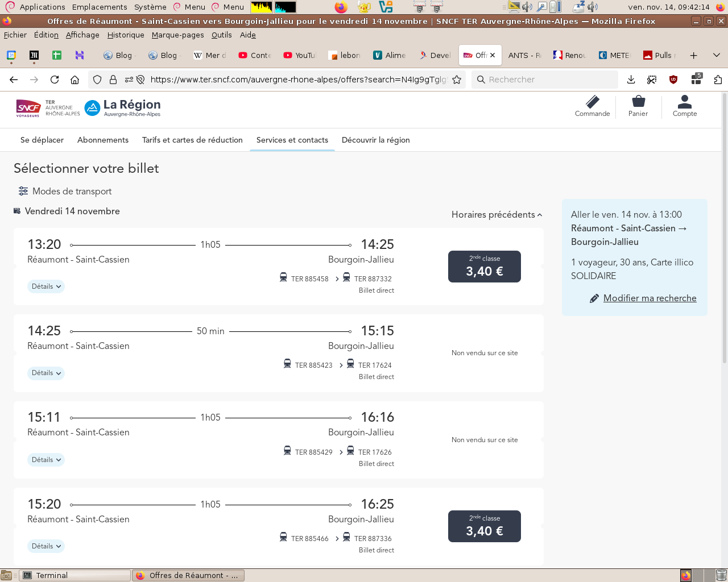Open the Historique menu in Firefox
This screenshot has height=582, width=728.
coord(126,35)
